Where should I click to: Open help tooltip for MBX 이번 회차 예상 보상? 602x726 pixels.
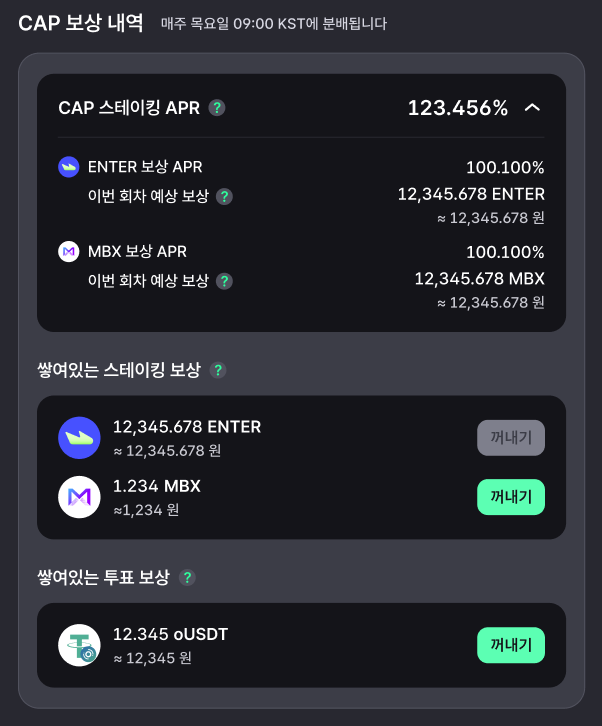click(x=224, y=281)
